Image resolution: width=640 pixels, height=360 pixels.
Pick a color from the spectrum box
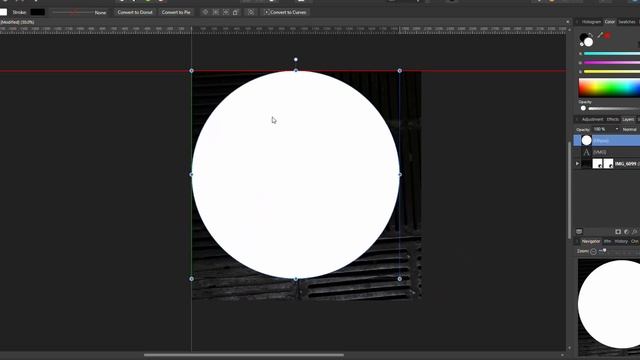pos(609,88)
